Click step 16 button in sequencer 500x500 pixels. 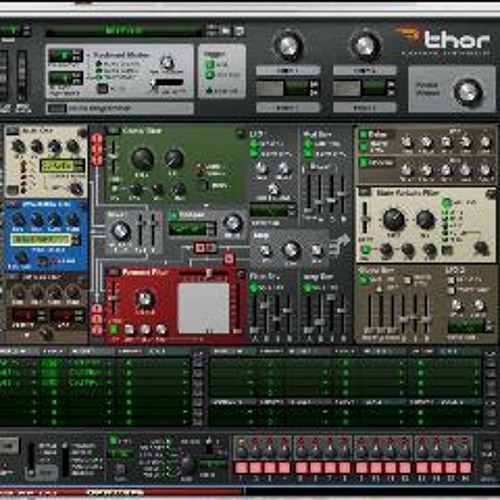pyautogui.click(x=465, y=468)
